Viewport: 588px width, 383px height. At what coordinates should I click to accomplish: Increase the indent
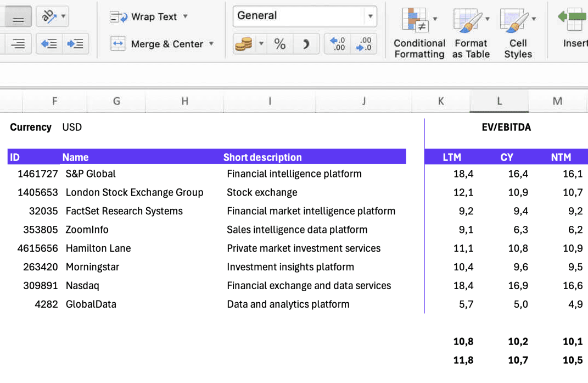tap(75, 43)
